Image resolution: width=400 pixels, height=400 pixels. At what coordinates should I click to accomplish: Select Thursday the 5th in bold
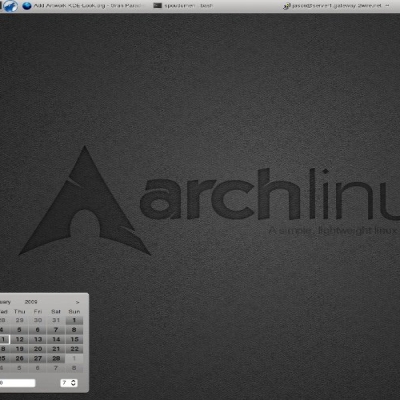point(19,330)
